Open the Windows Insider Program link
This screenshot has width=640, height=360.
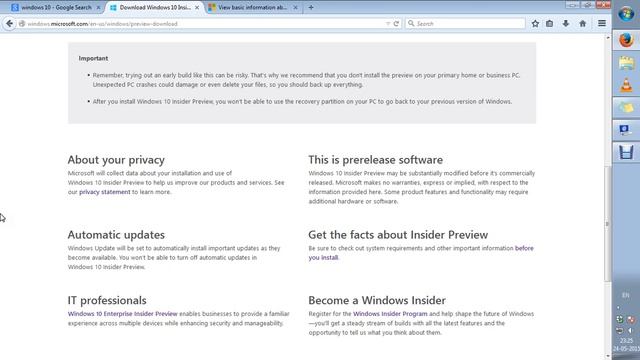click(x=390, y=314)
